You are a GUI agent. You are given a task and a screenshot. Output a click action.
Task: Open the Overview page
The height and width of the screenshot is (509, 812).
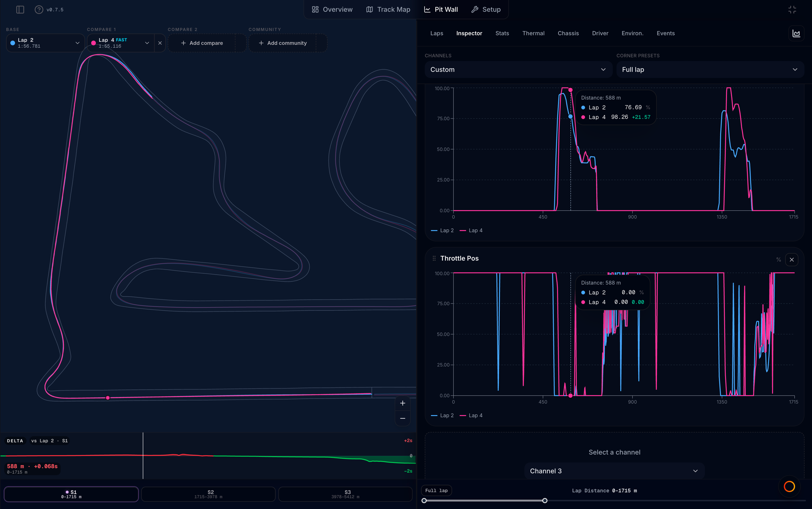pyautogui.click(x=332, y=9)
